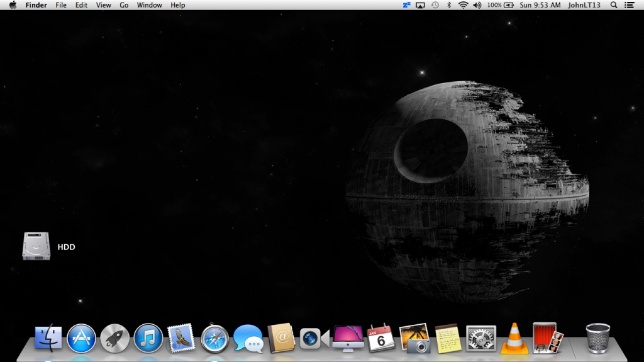Open the Window menu
The height and width of the screenshot is (362, 644).
coord(150,5)
